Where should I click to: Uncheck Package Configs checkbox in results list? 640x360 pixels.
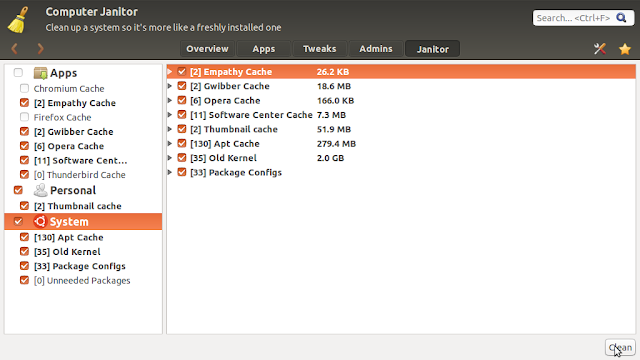pos(182,172)
